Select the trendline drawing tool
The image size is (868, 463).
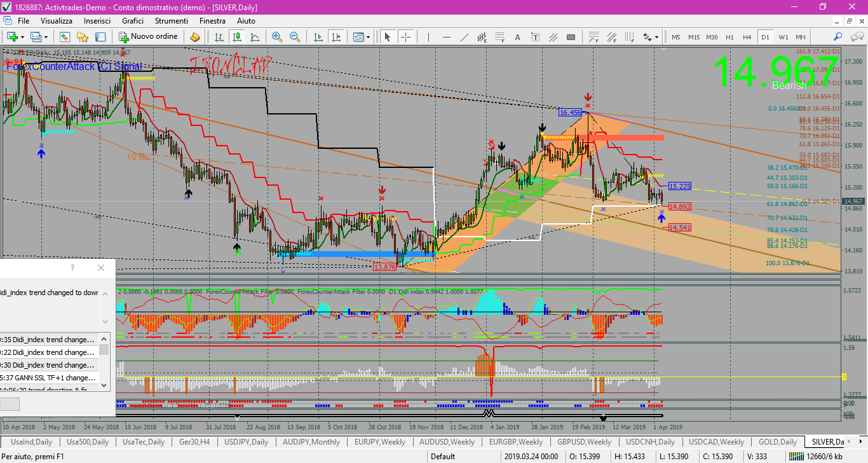465,37
